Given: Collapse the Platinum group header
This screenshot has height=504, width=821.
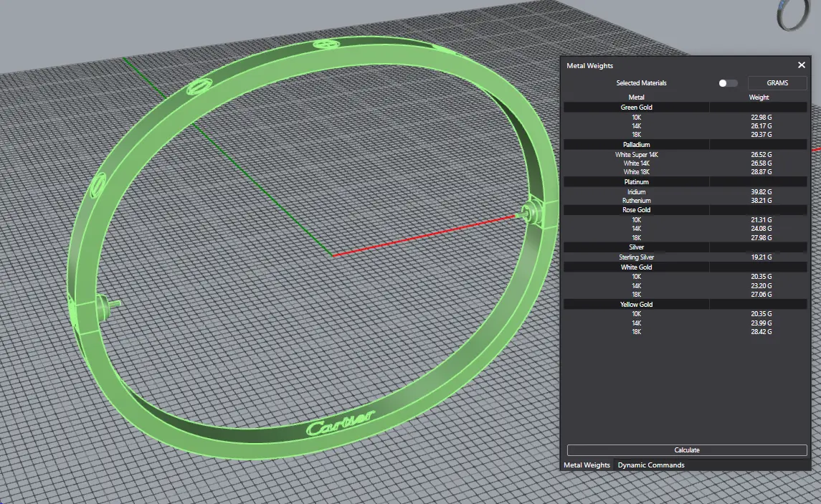Looking at the screenshot, I should pos(636,182).
